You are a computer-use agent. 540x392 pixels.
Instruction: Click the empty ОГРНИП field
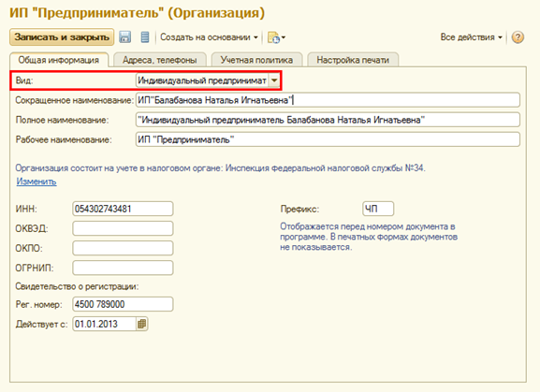point(123,268)
